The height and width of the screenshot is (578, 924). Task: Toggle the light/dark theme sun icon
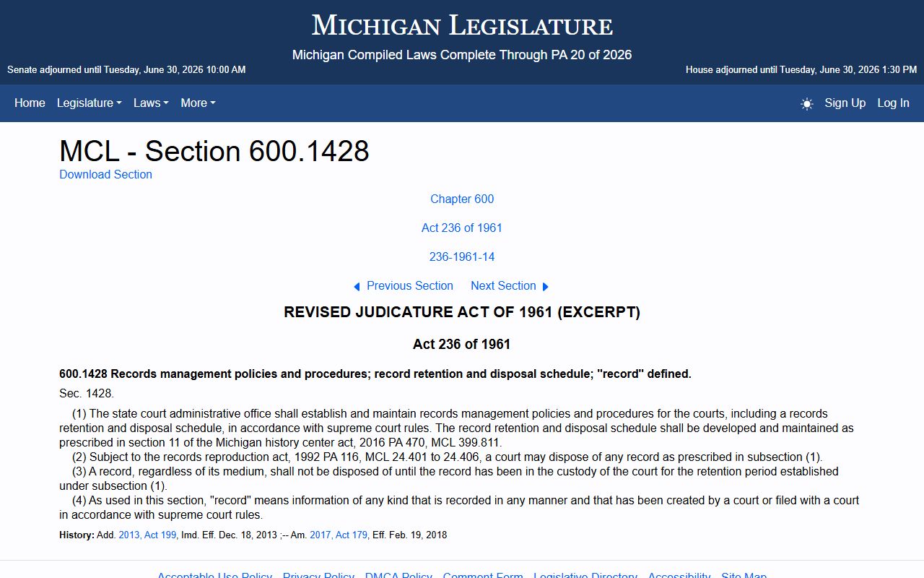pyautogui.click(x=807, y=103)
